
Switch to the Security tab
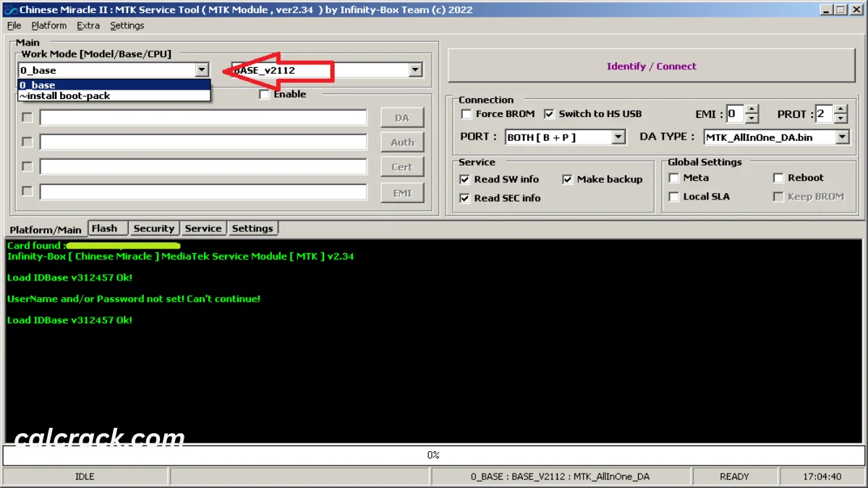[x=154, y=228]
